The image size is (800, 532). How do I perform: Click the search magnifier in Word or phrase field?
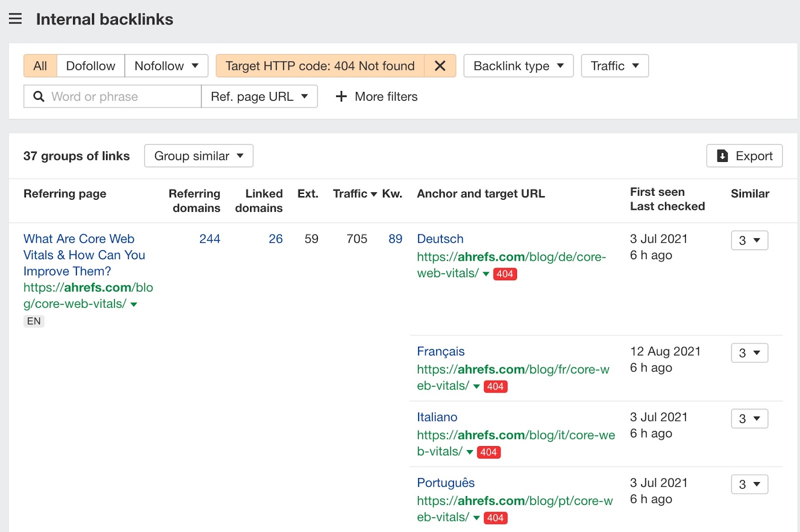coord(38,96)
